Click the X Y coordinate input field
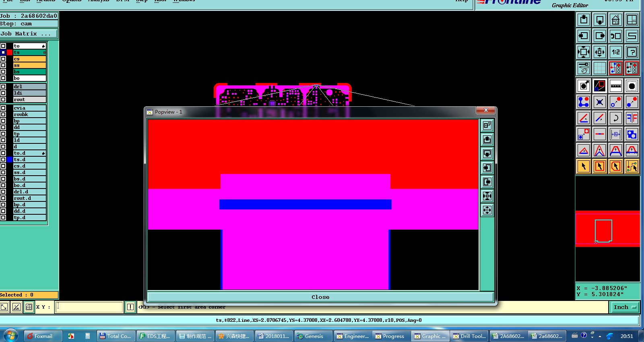Image resolution: width=644 pixels, height=342 pixels. click(x=89, y=307)
